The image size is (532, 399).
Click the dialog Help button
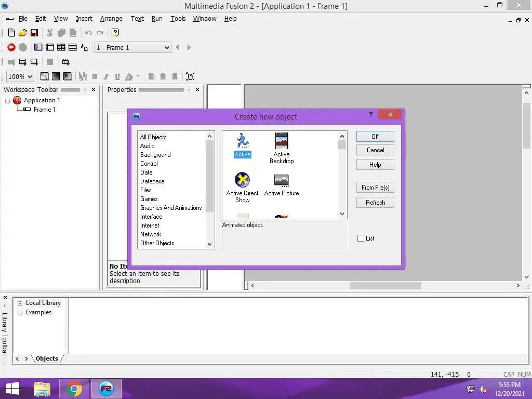[x=375, y=165]
